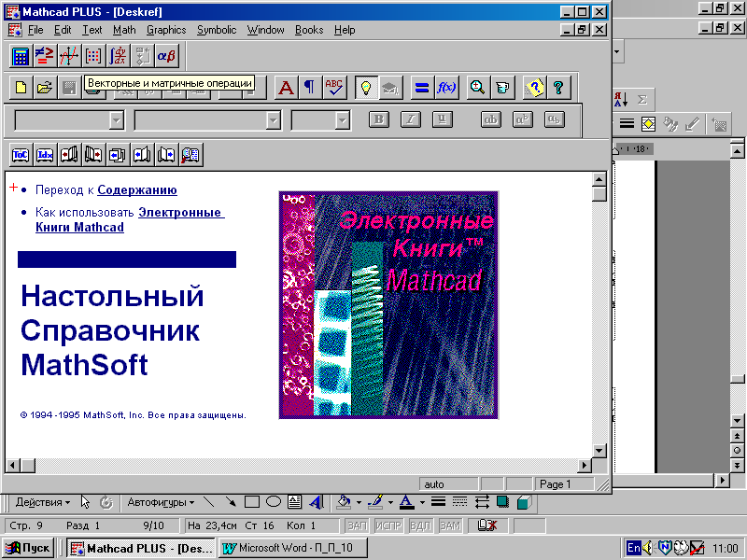Image resolution: width=747 pixels, height=560 pixels.
Task: Click the Mathcad PLUS taskbar button
Action: point(141,548)
